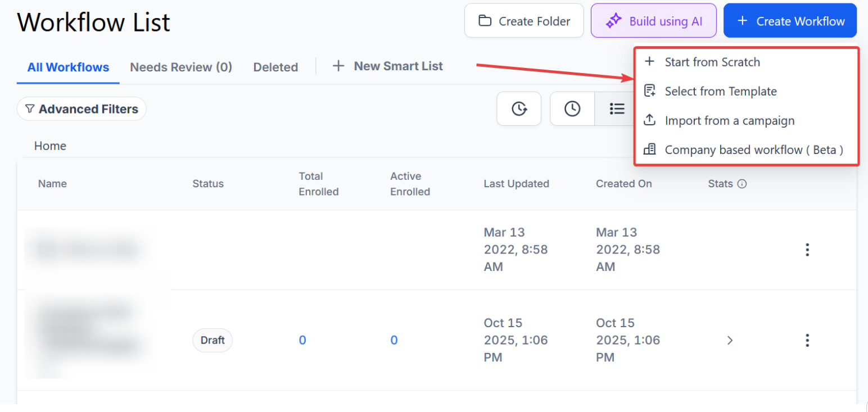868x412 pixels.
Task: Click the plus icon beside New Smart List
Action: (338, 66)
